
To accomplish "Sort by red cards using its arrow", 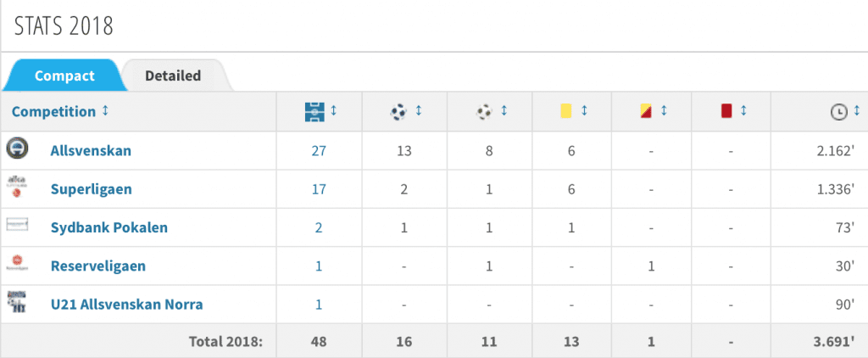I will point(743,111).
